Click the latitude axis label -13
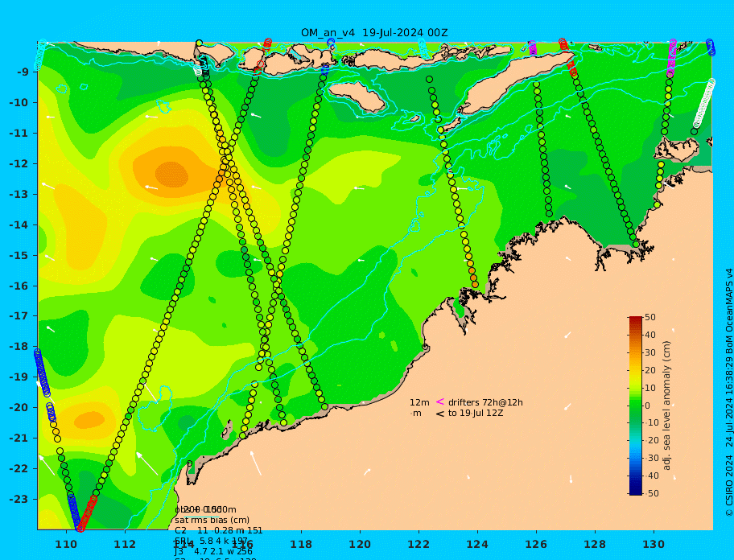Screen dimensions: 734x560 coord(19,194)
